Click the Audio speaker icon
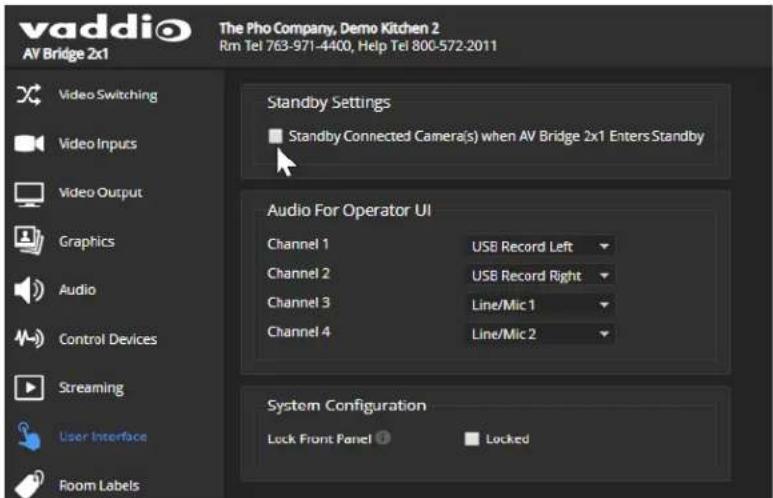Screen dimensions: 773x498 pyautogui.click(x=29, y=290)
